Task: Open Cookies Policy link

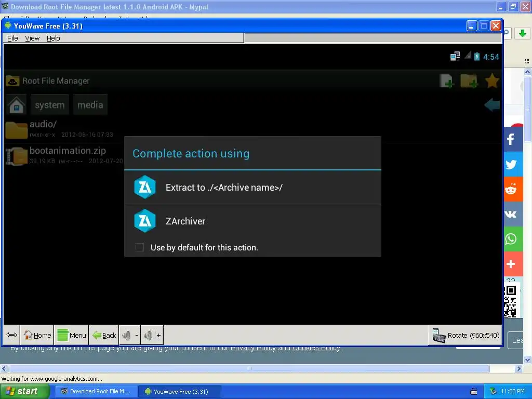Action: 316,348
